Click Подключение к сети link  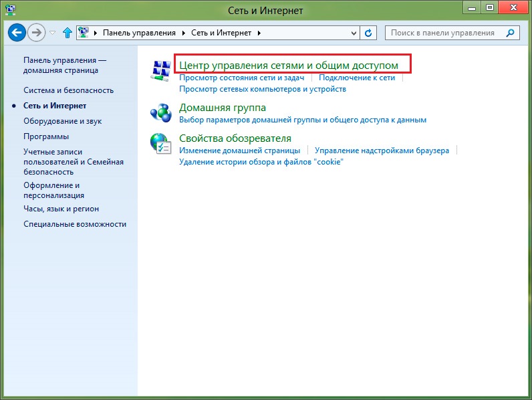pos(357,78)
